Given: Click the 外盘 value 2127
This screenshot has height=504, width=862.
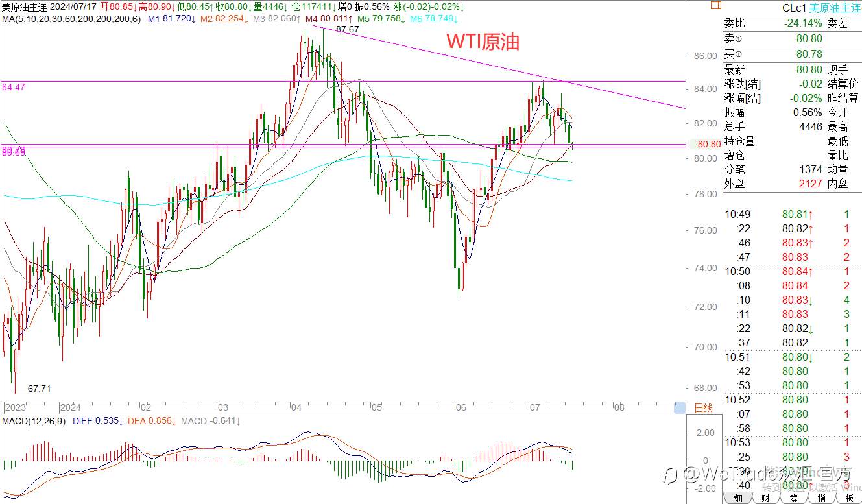Looking at the screenshot, I should click(811, 184).
